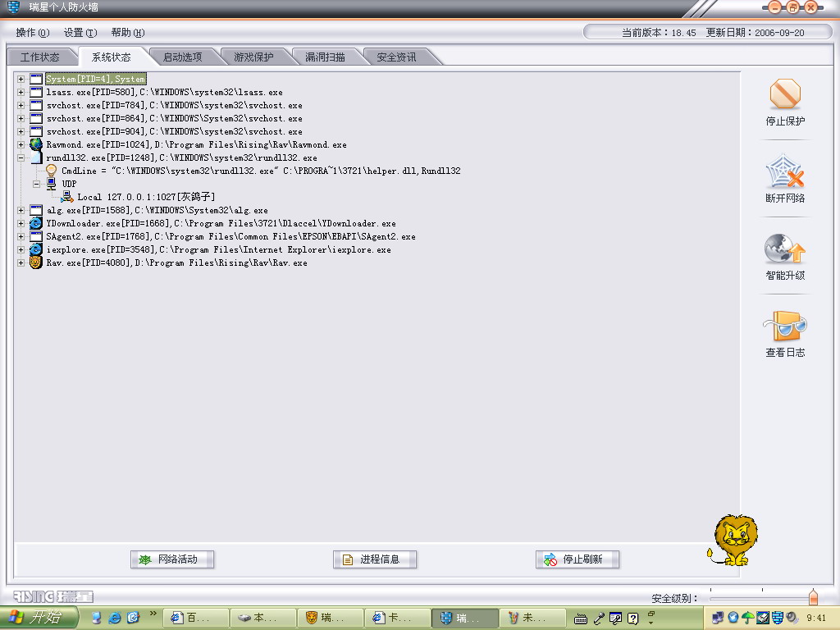Click the 停止刷新 button
This screenshot has width=840, height=630.
point(577,559)
